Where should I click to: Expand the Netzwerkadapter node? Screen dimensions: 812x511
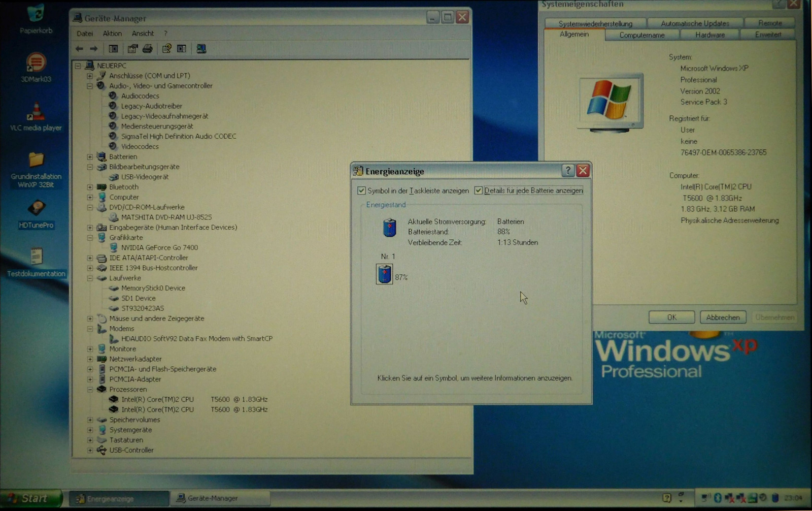tap(90, 359)
